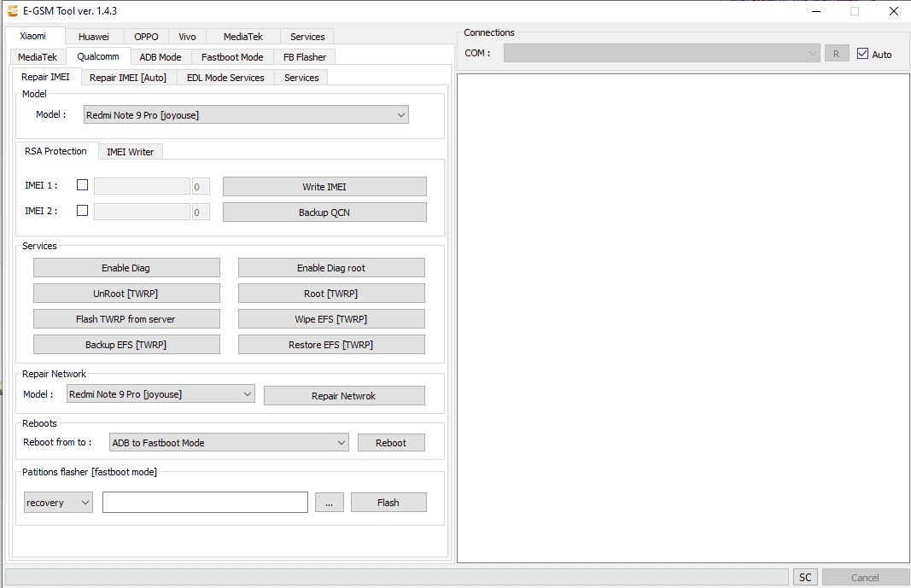
Task: Select the Repair IMEI tab
Action: pos(45,77)
